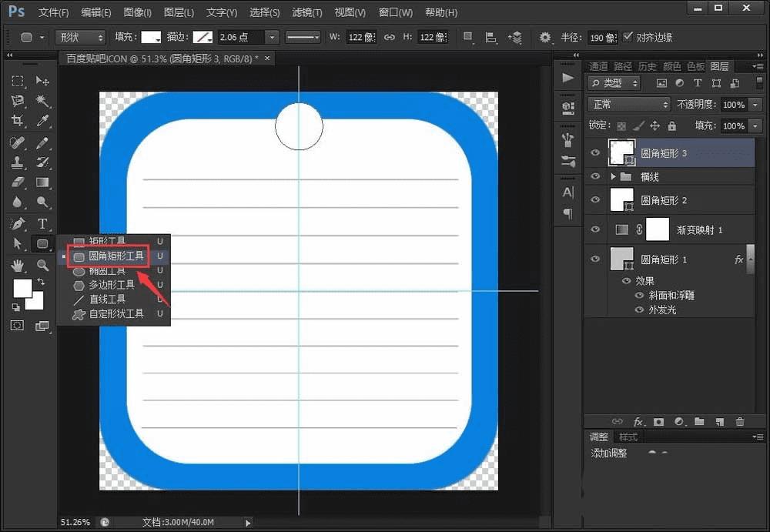The width and height of the screenshot is (770, 532).
Task: Choose 多边形工具 from the flyout
Action: pyautogui.click(x=111, y=285)
